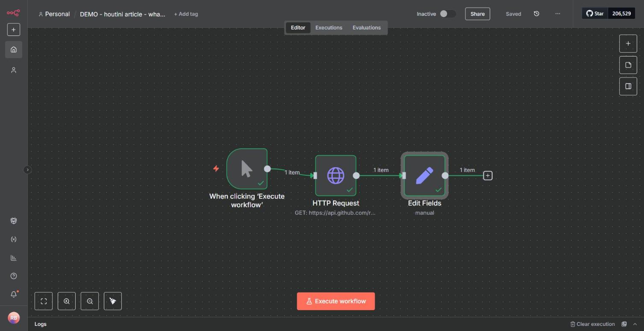Click 'When clicking Execute workflow' label
644x331 pixels.
pyautogui.click(x=247, y=201)
